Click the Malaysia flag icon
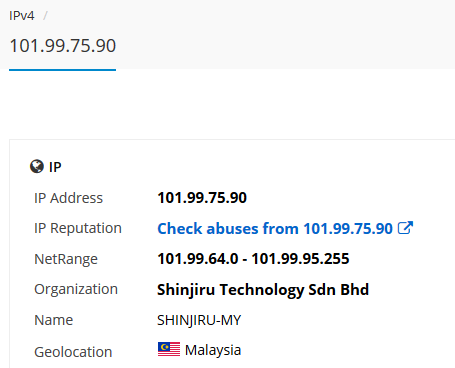Viewport: 455px width, 368px height. (169, 349)
